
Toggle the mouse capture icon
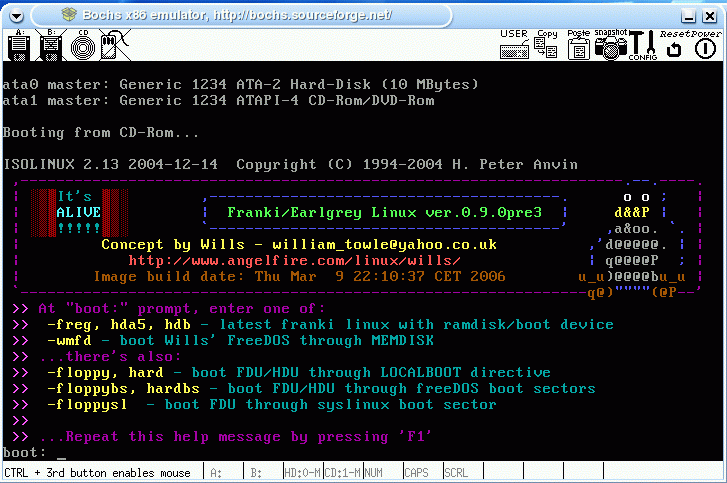coord(114,45)
